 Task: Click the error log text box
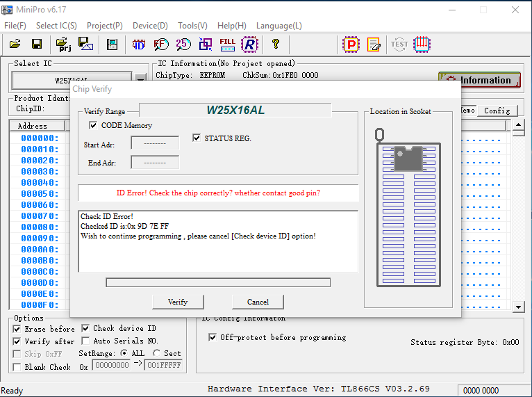click(218, 241)
